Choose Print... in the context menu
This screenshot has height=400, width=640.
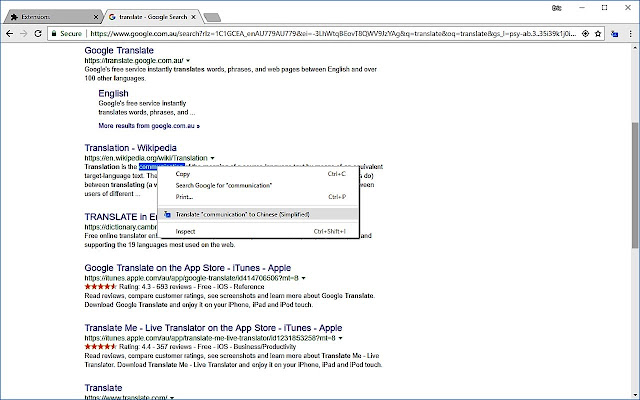pos(259,197)
